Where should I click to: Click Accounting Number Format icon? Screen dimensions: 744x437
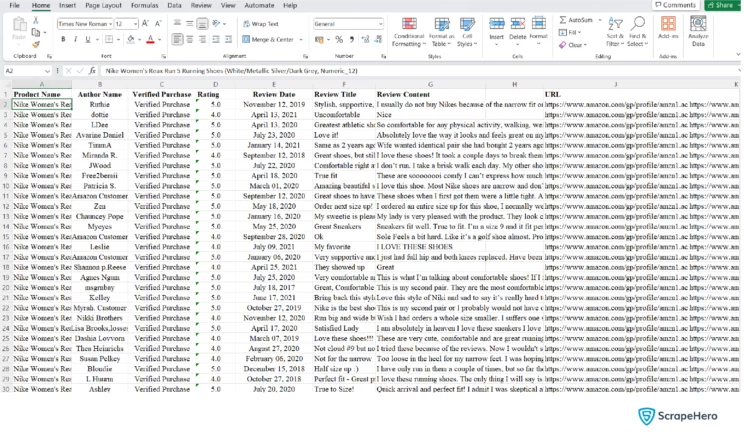(319, 39)
